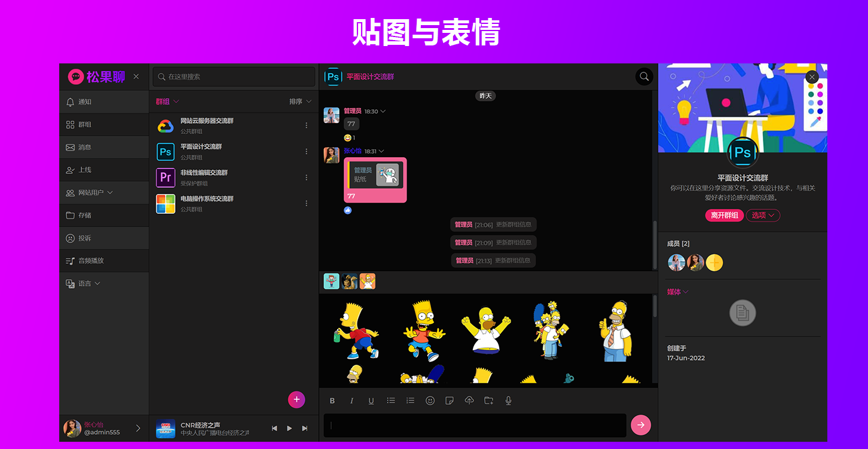The width and height of the screenshot is (868, 449).
Task: Open the 群组 filter dropdown in list header
Action: pos(167,102)
